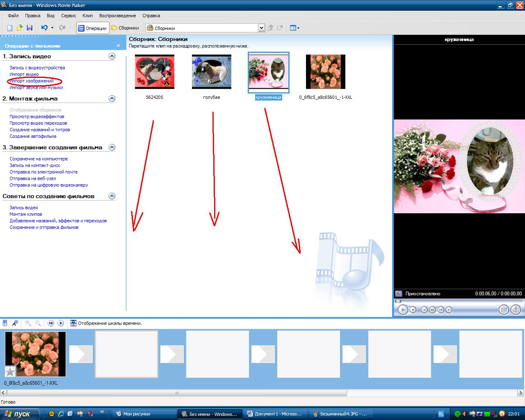Click the Создание автофильма link
This screenshot has height=420, width=525.
(x=33, y=136)
